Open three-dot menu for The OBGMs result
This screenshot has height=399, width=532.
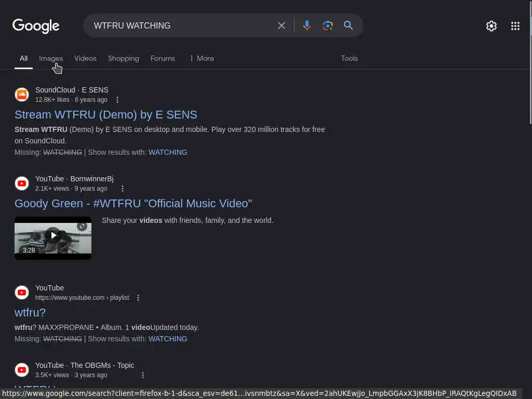pyautogui.click(x=143, y=375)
